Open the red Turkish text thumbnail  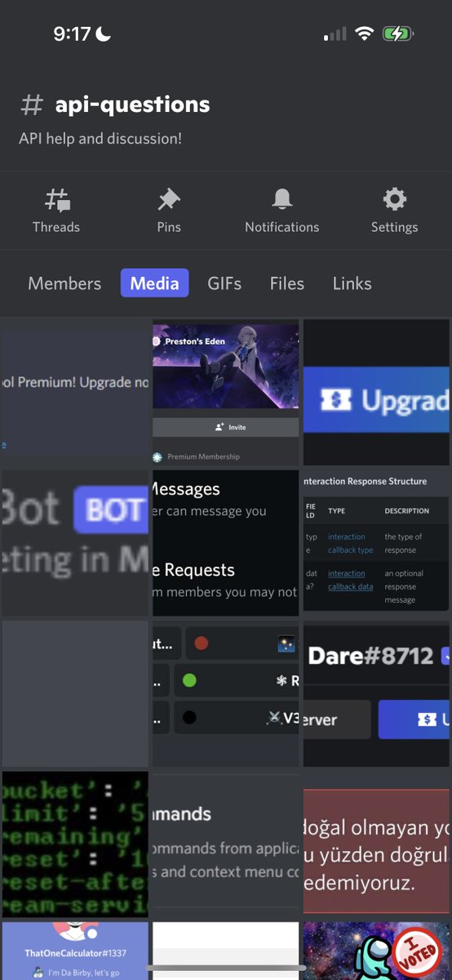376,844
